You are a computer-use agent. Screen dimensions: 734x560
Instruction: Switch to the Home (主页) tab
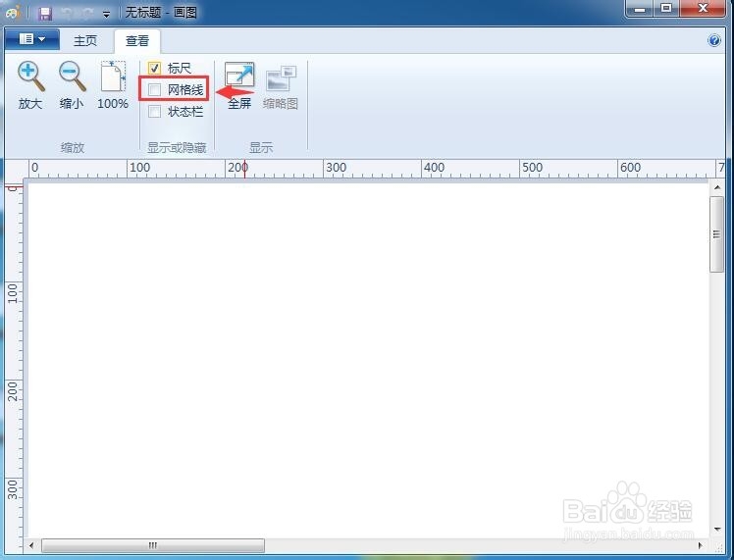[x=85, y=41]
